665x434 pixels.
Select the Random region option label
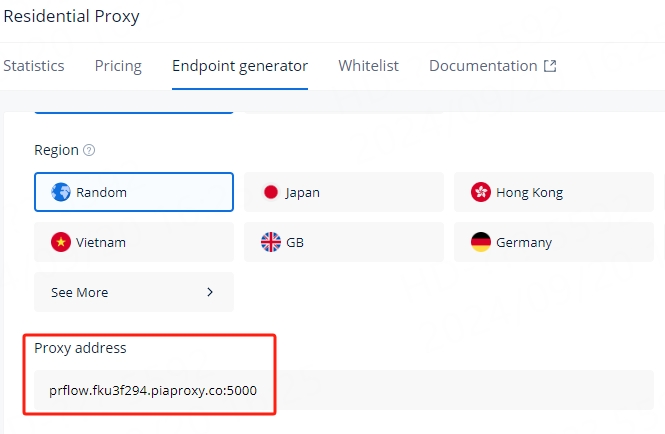coord(101,192)
